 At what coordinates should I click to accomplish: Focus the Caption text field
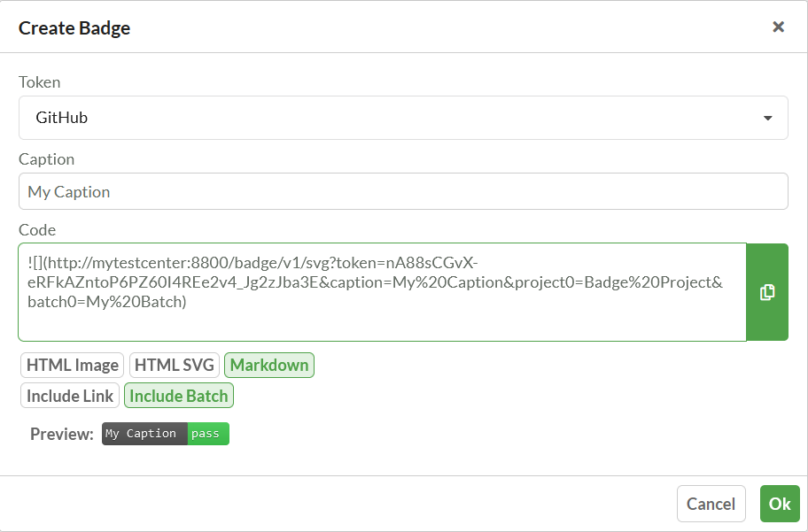tap(403, 191)
